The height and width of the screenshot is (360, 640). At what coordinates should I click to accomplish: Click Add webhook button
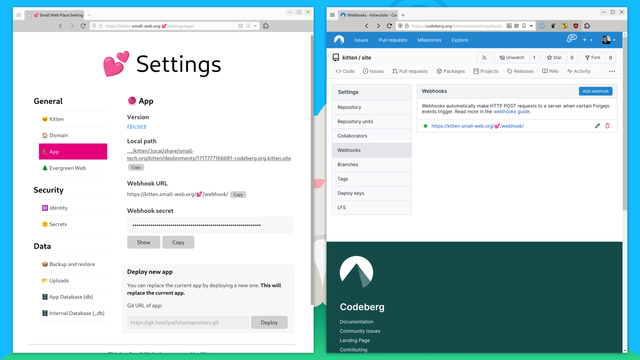click(x=596, y=91)
